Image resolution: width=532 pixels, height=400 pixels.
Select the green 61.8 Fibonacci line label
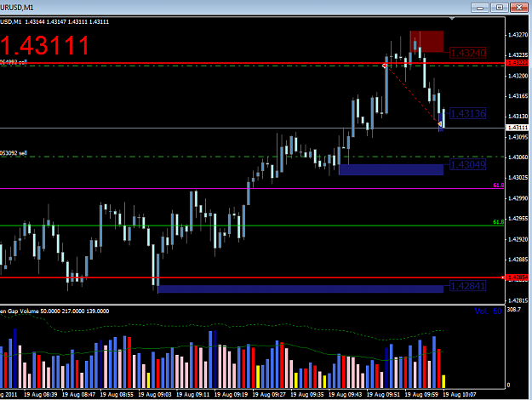coord(498,222)
